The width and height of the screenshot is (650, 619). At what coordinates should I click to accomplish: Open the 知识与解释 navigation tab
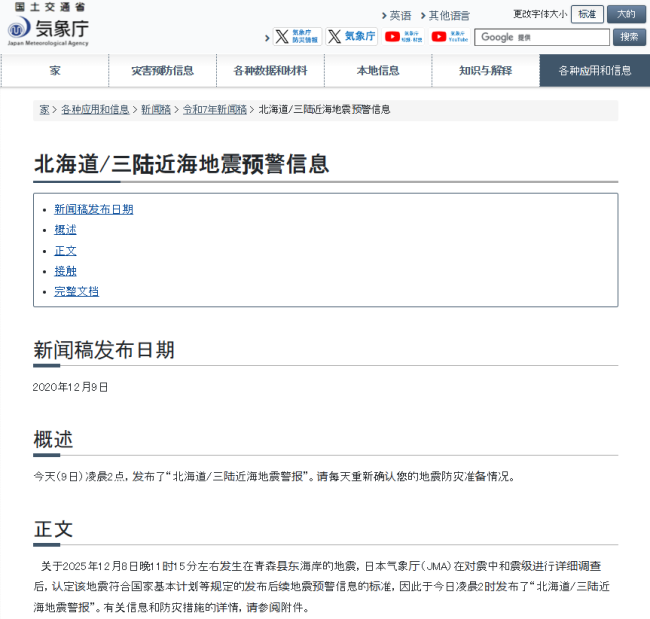485,71
